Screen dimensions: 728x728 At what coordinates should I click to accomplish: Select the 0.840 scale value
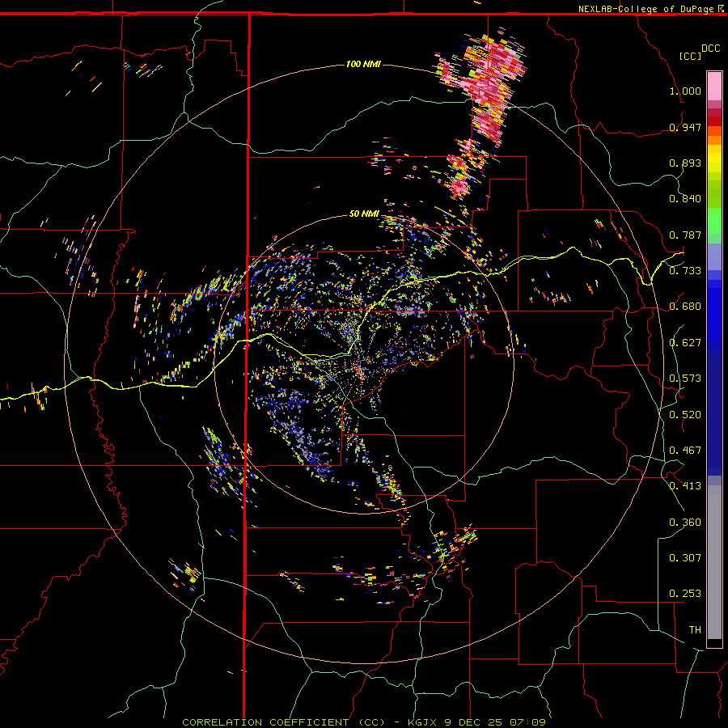click(685, 199)
